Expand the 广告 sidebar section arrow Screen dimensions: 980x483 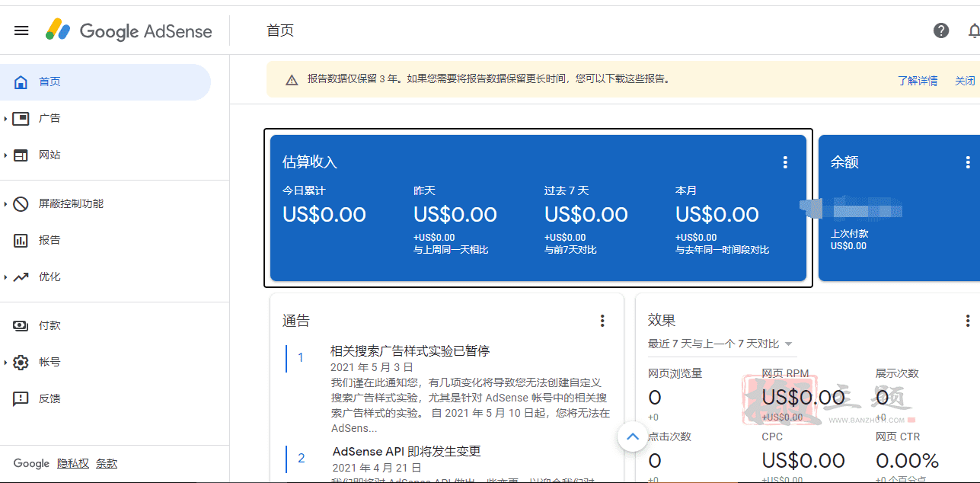tap(5, 118)
